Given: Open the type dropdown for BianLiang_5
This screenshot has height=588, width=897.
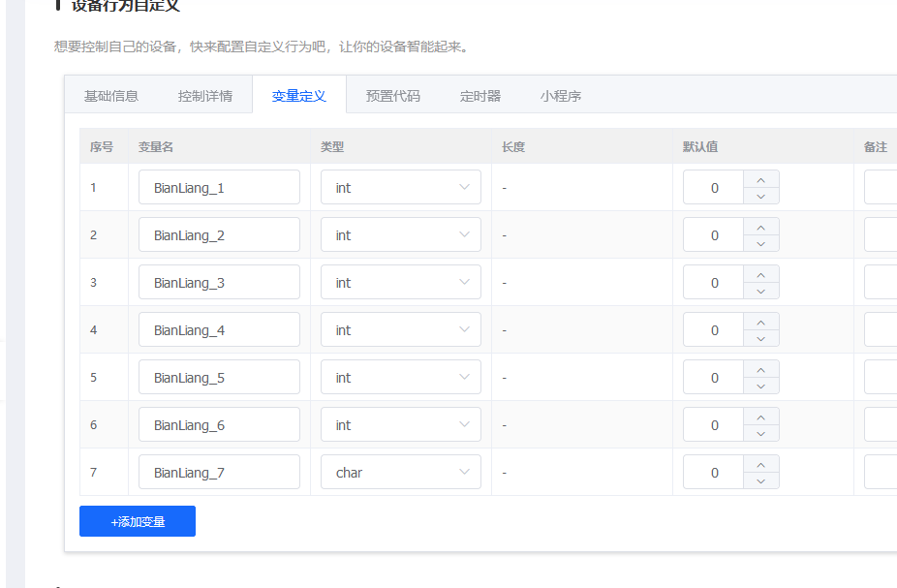Looking at the screenshot, I should click(400, 377).
